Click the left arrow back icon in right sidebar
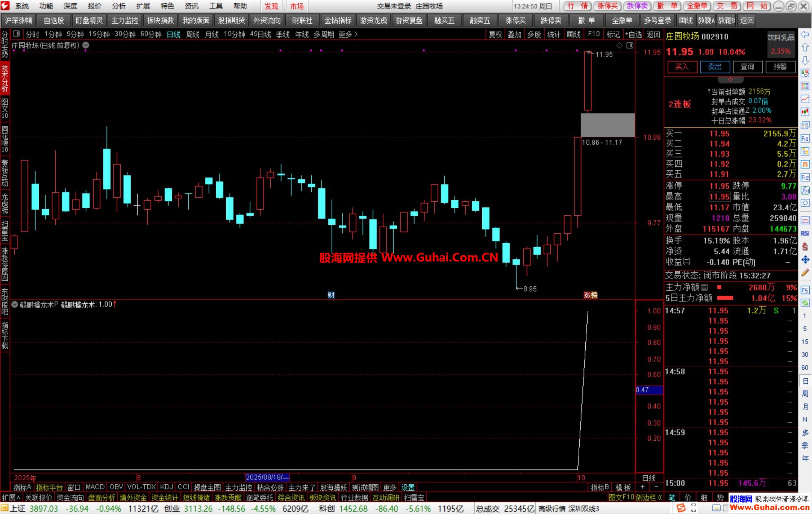Image resolution: width=812 pixels, height=514 pixels. (x=804, y=35)
